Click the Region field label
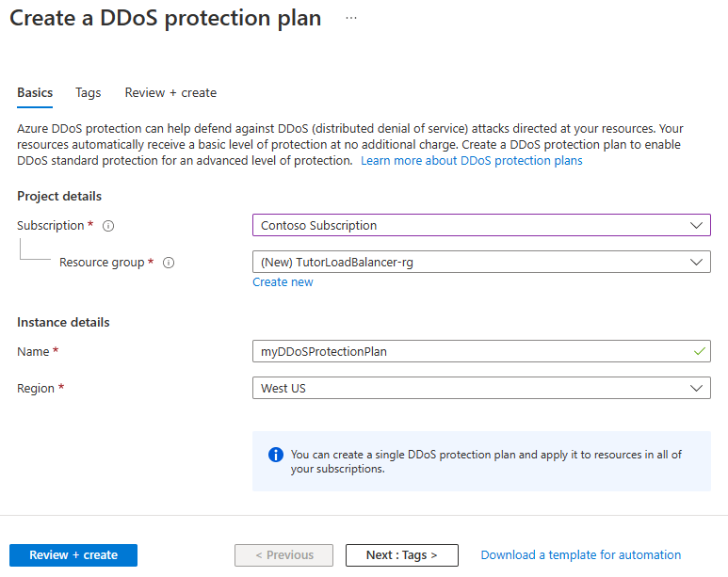 [x=36, y=389]
